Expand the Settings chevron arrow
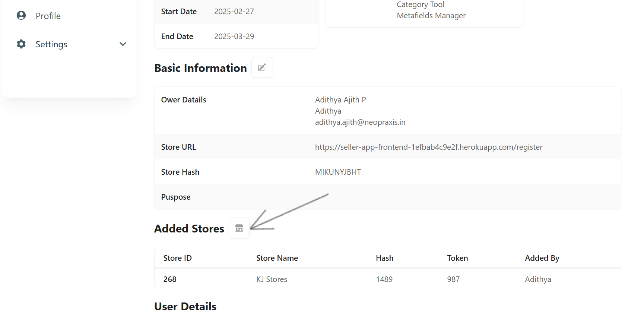The height and width of the screenshot is (320, 644). click(123, 44)
